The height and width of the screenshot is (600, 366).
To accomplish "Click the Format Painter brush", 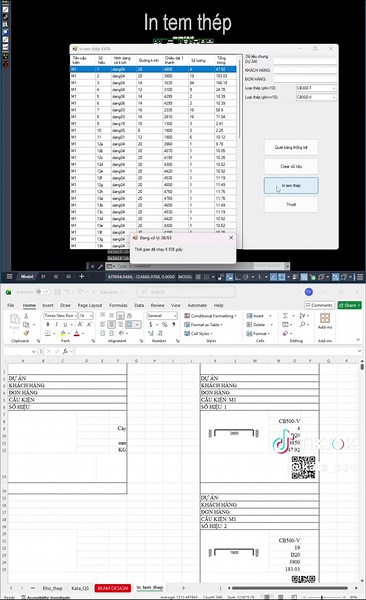I will click(x=26, y=333).
